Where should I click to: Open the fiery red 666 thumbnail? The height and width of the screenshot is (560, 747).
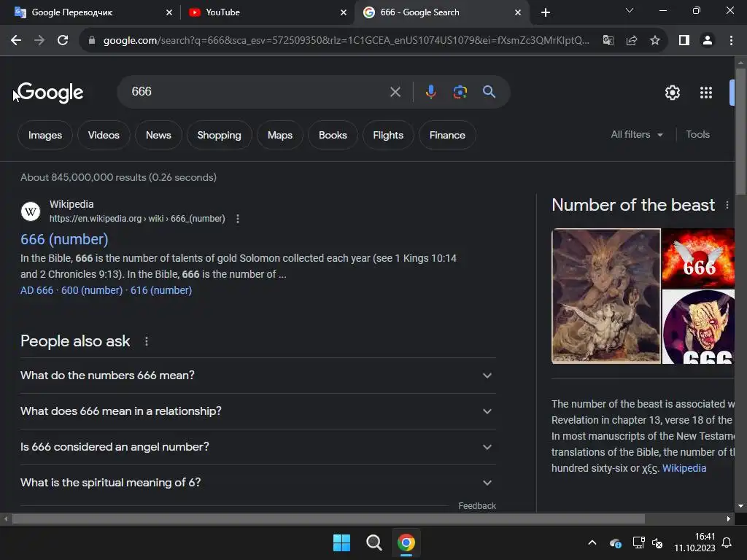(698, 258)
